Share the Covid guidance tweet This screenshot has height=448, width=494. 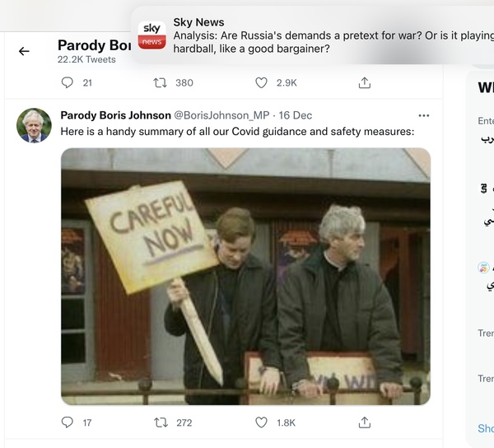point(365,422)
